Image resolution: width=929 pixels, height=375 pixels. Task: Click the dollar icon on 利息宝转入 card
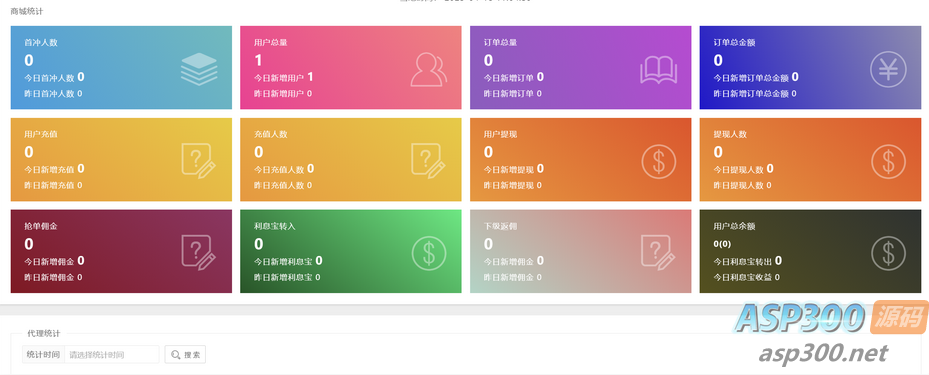[x=428, y=253]
